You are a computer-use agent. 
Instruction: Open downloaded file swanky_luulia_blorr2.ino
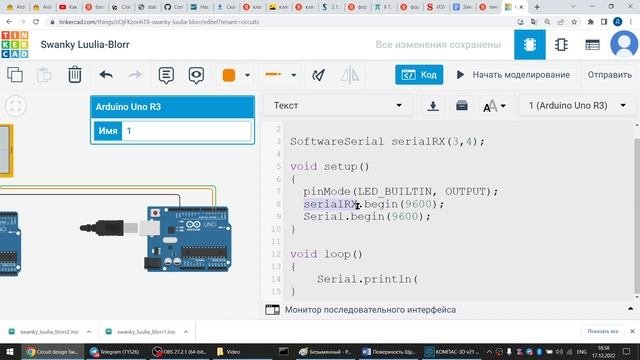49,332
